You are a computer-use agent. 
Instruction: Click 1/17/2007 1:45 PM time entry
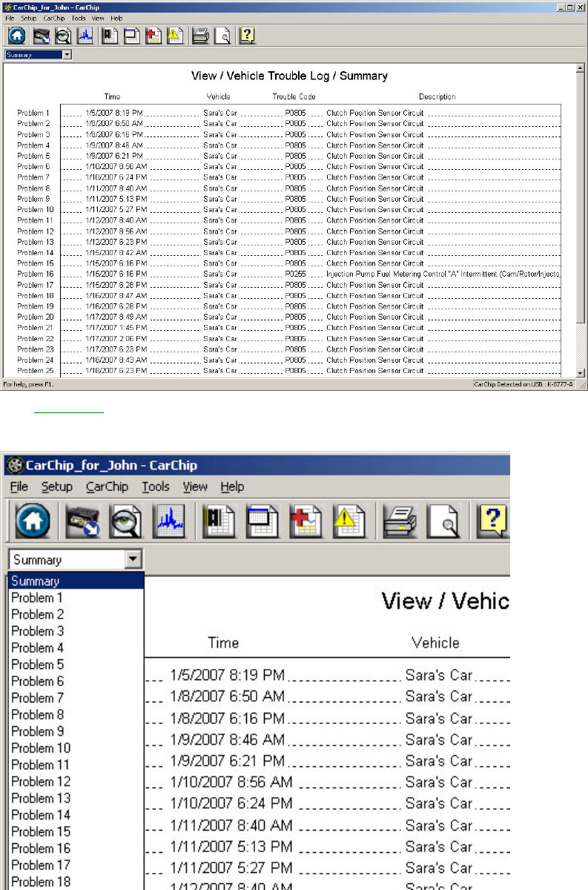coord(116,328)
